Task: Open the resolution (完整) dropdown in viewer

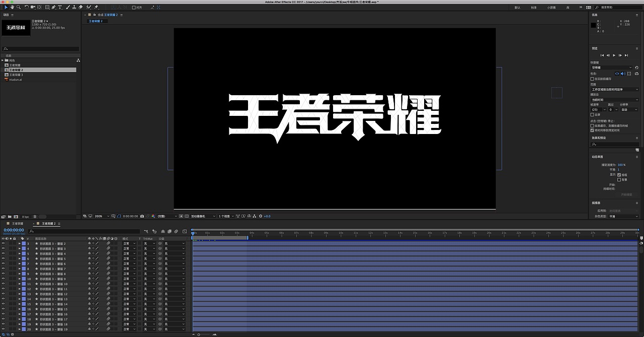Action: click(x=166, y=216)
